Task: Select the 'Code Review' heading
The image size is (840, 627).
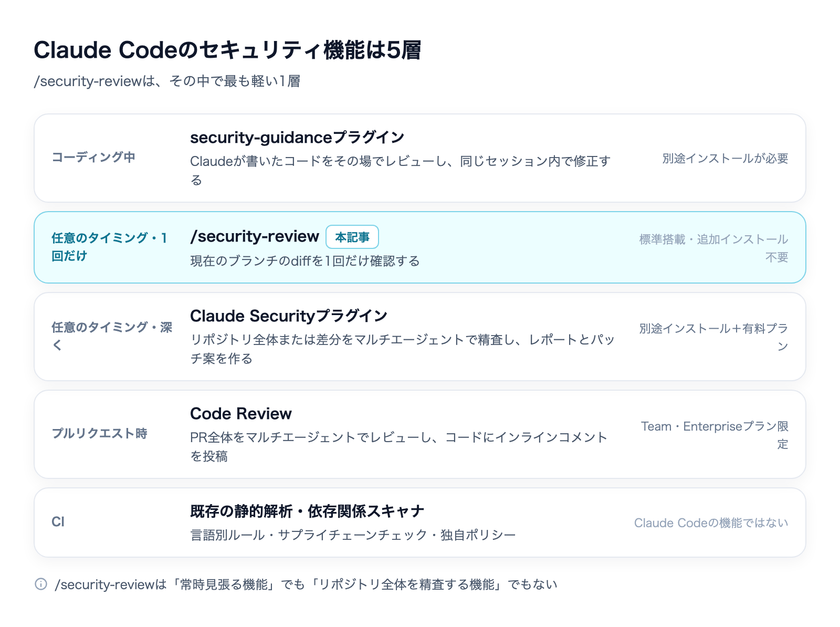Action: coord(241,414)
